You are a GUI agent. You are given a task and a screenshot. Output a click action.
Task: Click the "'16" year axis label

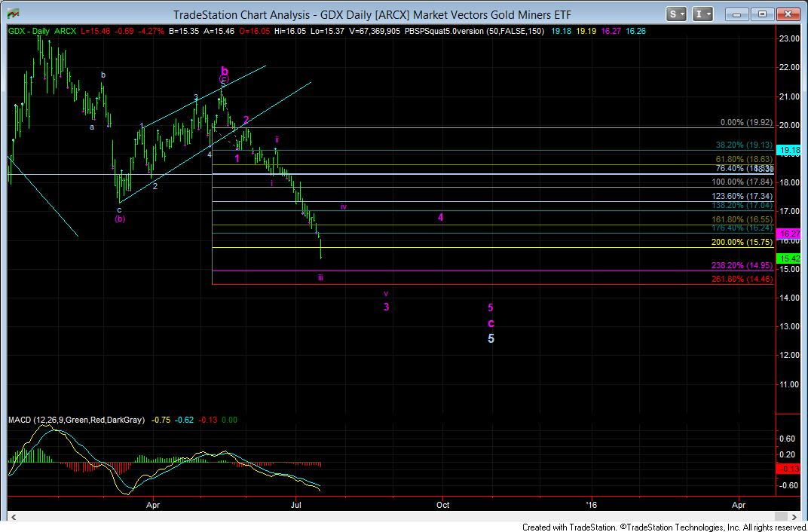(592, 505)
